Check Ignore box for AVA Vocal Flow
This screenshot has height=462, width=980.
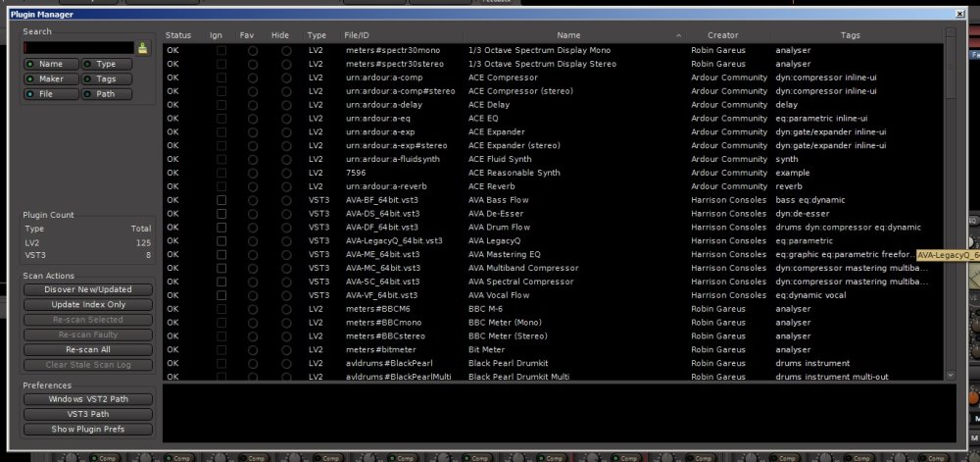(221, 295)
